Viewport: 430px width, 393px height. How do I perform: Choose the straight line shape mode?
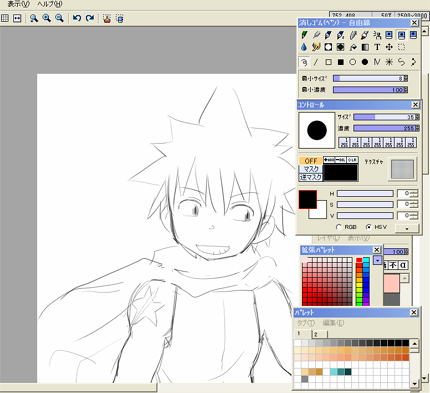(x=316, y=62)
